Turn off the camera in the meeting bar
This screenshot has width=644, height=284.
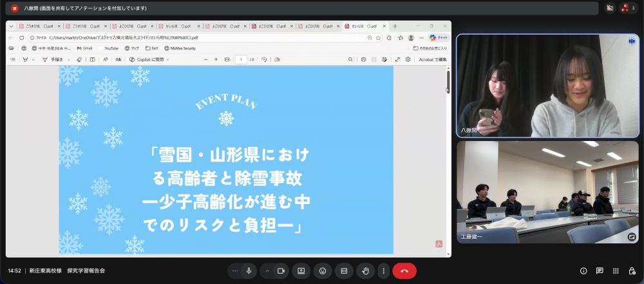(281, 271)
